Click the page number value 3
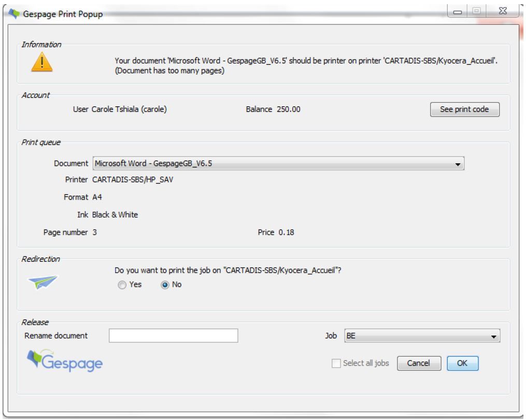The height and width of the screenshot is (420, 526). pos(95,232)
